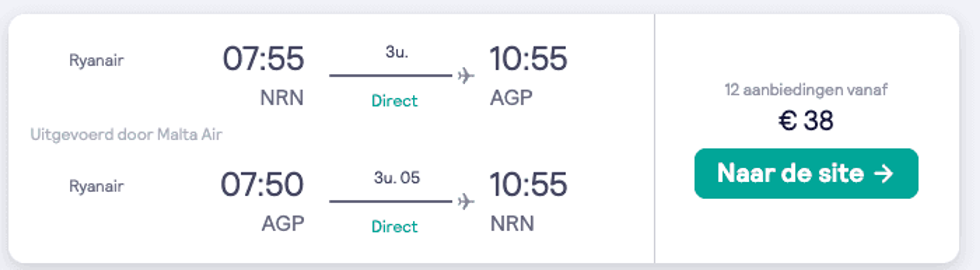Select the return Ryanair airline label
The image size is (980, 270).
96,186
